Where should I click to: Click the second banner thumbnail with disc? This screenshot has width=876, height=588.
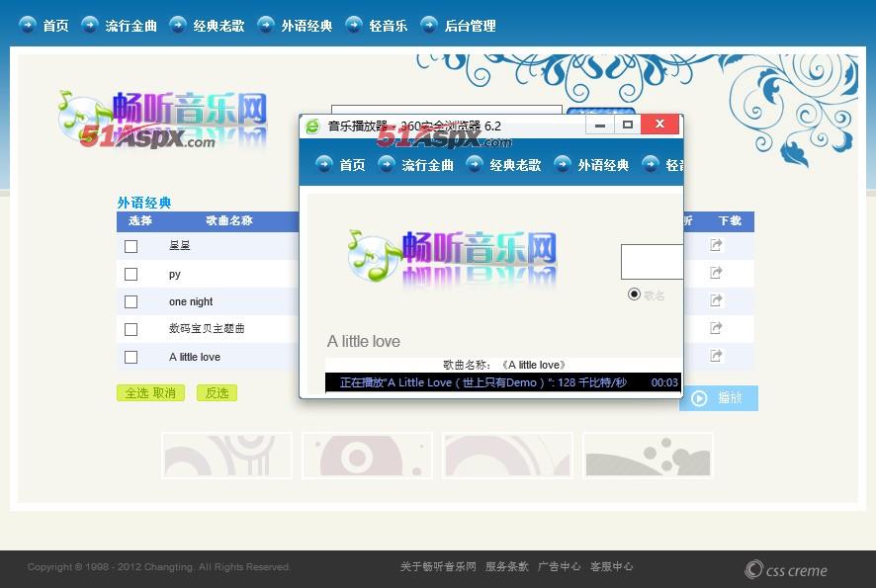pyautogui.click(x=367, y=456)
